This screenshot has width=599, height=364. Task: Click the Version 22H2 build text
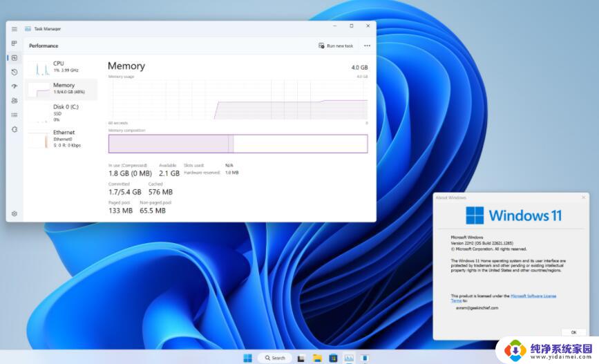tap(482, 243)
